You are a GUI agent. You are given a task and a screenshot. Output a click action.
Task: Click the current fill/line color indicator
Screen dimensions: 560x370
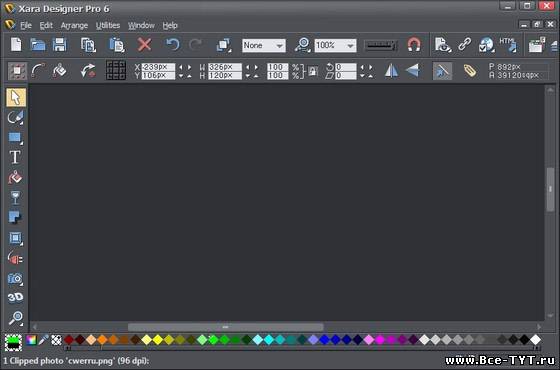point(13,342)
